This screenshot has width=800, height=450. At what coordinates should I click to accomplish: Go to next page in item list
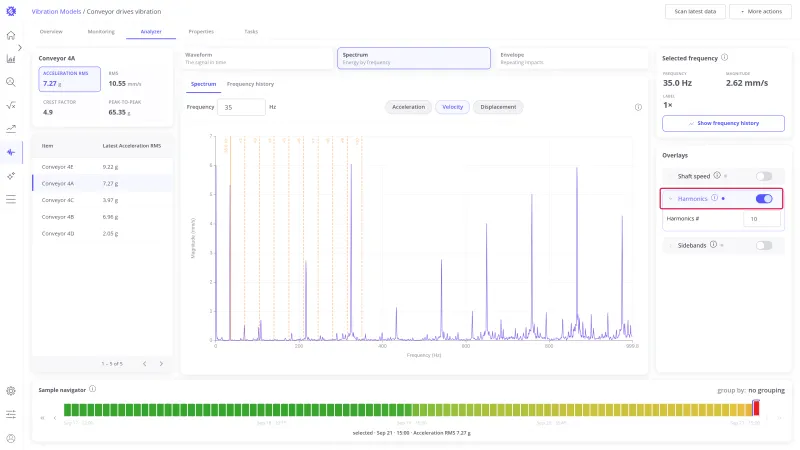161,364
